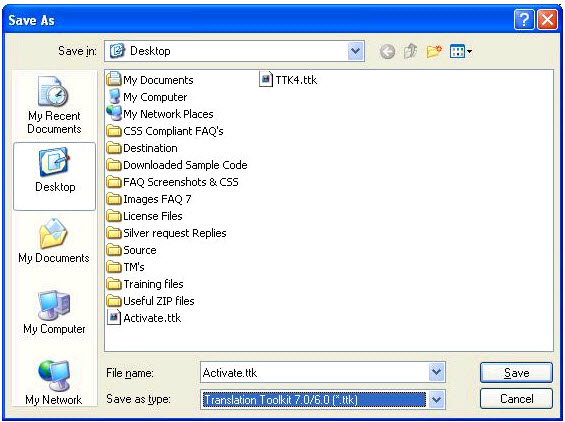Select My Computer in places sidebar
The width and height of the screenshot is (565, 422).
coord(54,312)
